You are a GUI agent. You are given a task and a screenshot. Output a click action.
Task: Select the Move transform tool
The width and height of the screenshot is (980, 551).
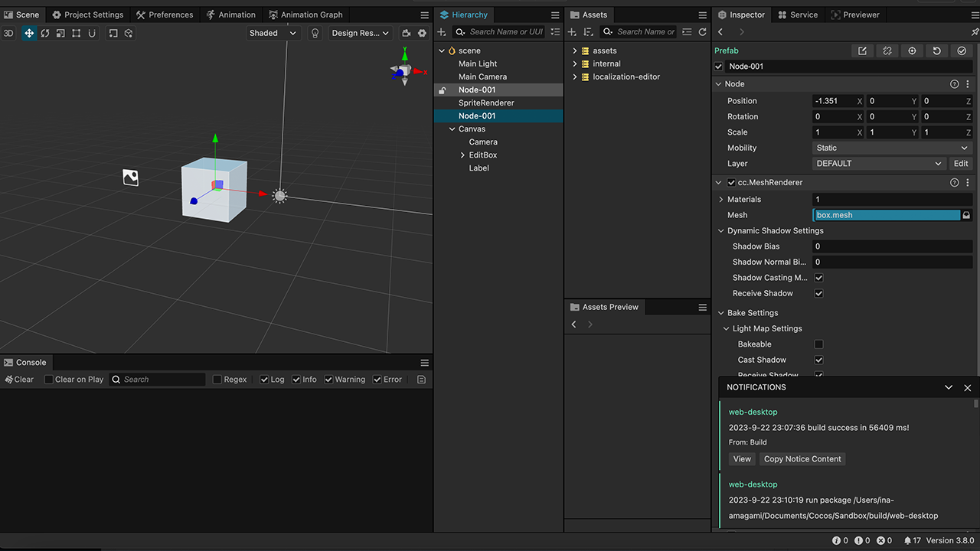(29, 32)
